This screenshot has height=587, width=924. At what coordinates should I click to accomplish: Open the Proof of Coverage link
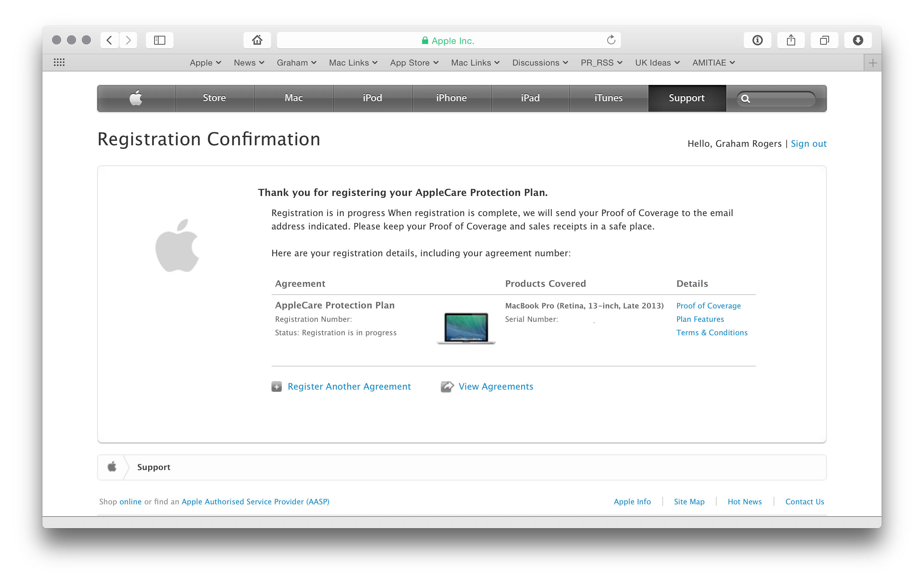tap(708, 306)
